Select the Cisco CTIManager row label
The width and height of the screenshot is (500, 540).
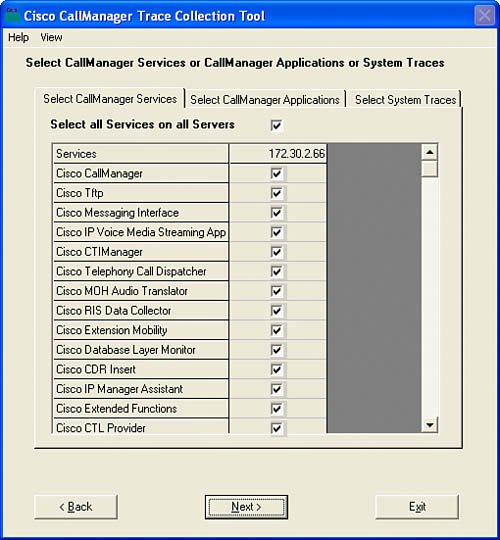(140, 252)
